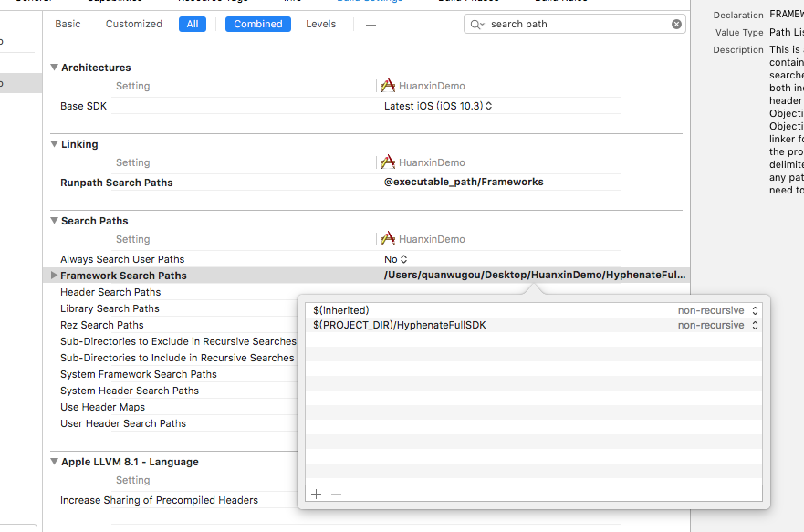Switch to Levels view mode
This screenshot has height=532, width=804.
point(321,24)
